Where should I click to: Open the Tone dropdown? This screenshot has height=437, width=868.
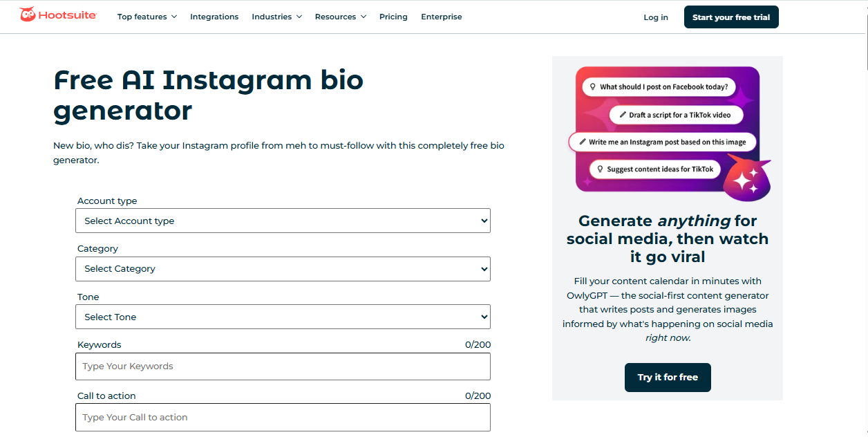pyautogui.click(x=283, y=317)
